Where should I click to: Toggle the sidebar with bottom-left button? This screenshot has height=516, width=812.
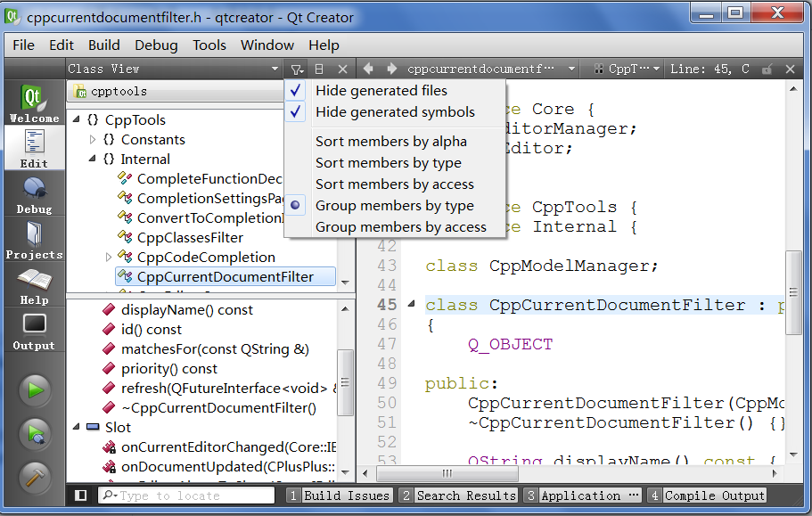pos(81,496)
